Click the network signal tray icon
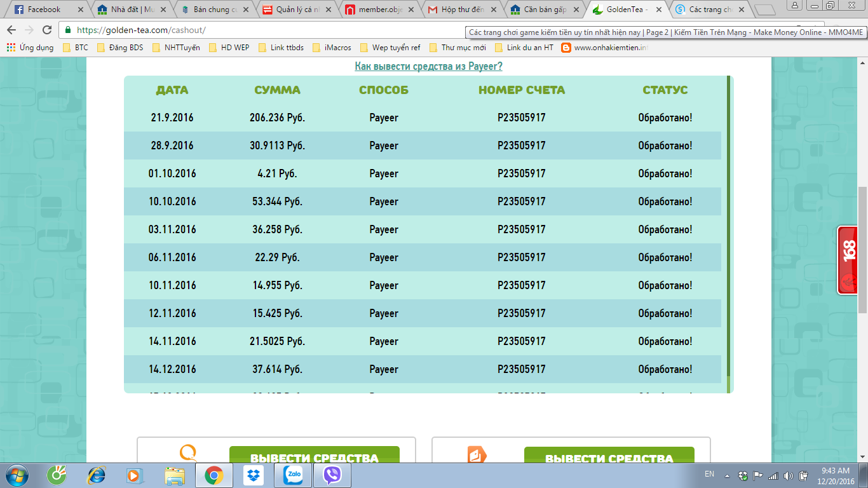 (773, 475)
